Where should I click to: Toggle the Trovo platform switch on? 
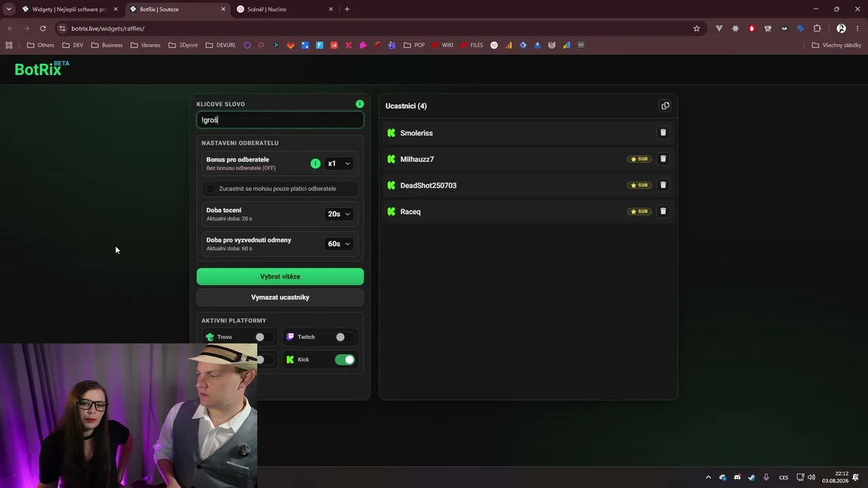tap(263, 337)
